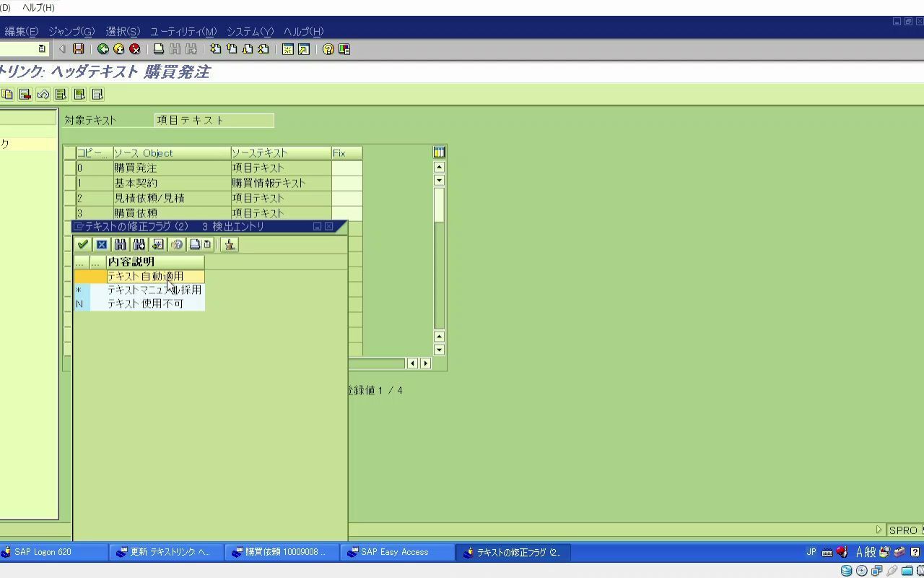The image size is (924, 578).
Task: Click the 購買情報テキスト cell
Action: 281,183
